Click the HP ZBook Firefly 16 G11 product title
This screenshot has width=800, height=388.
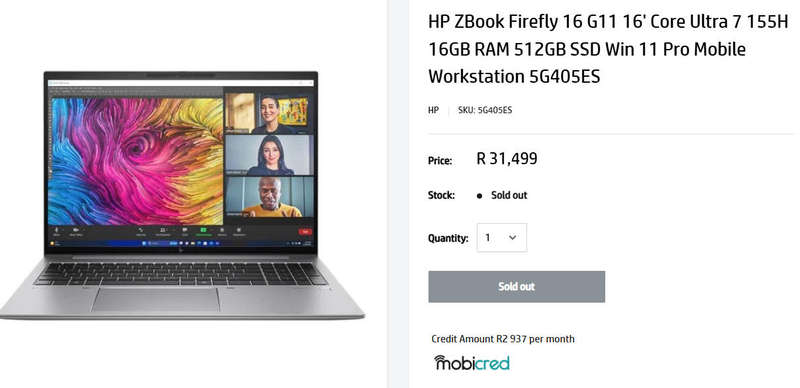(608, 50)
